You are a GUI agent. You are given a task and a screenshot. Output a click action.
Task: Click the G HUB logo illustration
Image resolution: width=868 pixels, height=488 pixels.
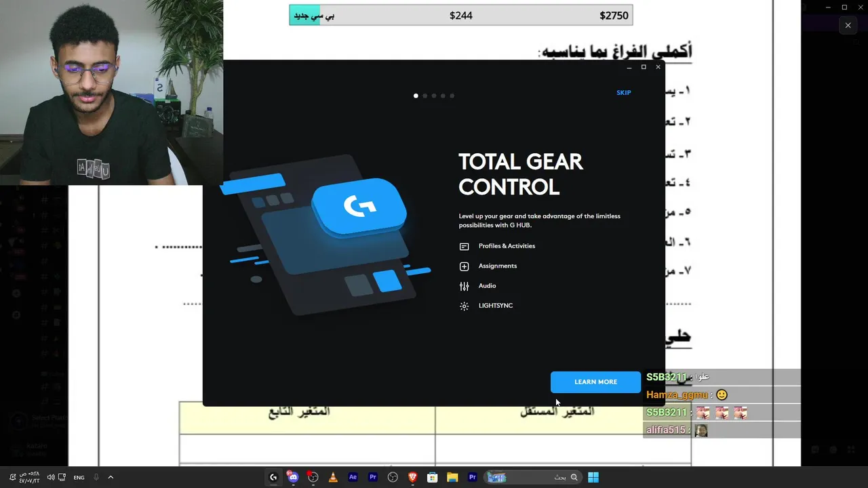359,206
